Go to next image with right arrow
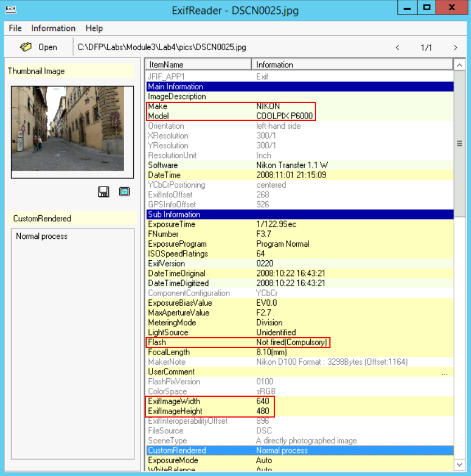This screenshot has height=476, width=471. (x=455, y=48)
